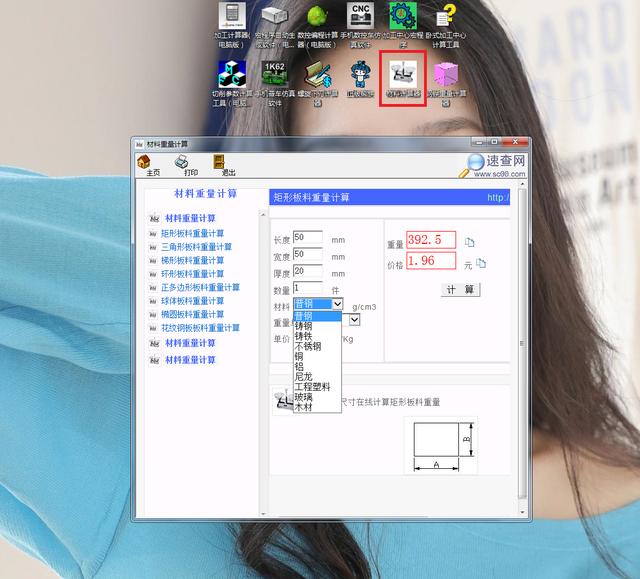This screenshot has width=640, height=579.
Task: Open the gray box desktop icon
Action: [x=275, y=16]
